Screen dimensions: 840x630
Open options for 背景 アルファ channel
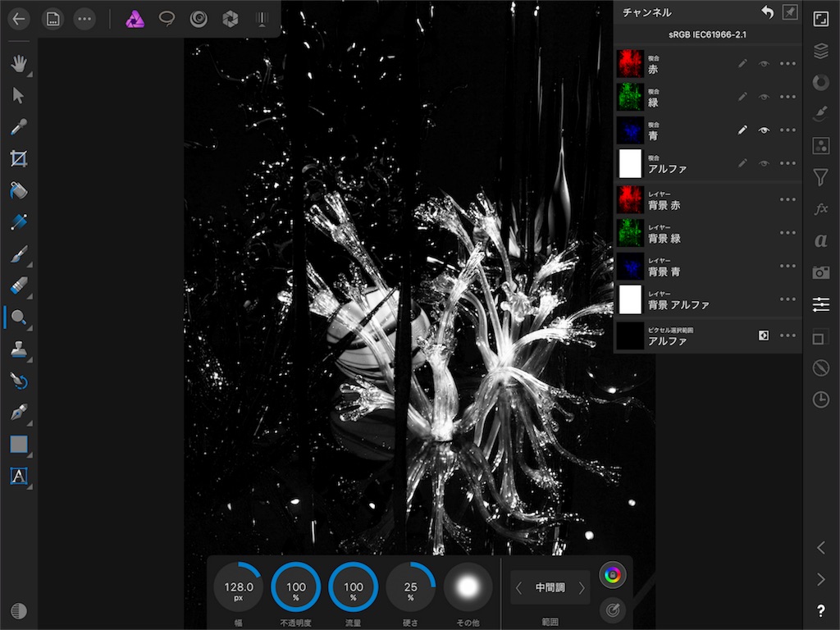[x=787, y=299]
